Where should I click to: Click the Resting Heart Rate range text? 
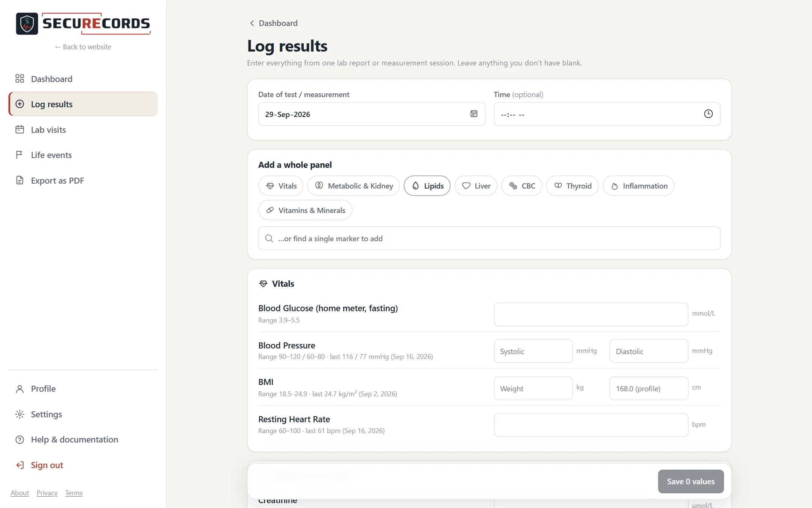pos(321,430)
